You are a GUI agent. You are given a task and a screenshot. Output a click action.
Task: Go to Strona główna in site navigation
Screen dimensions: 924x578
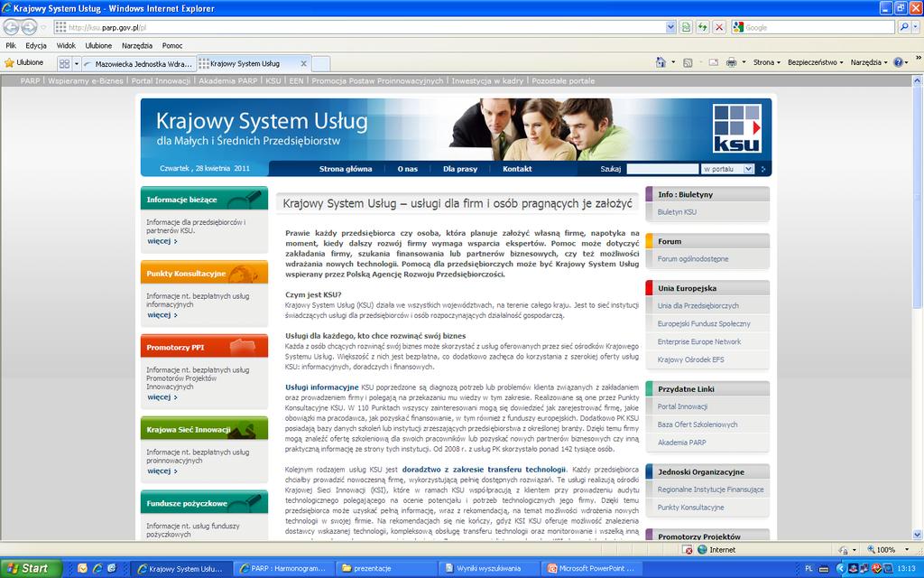tap(346, 169)
